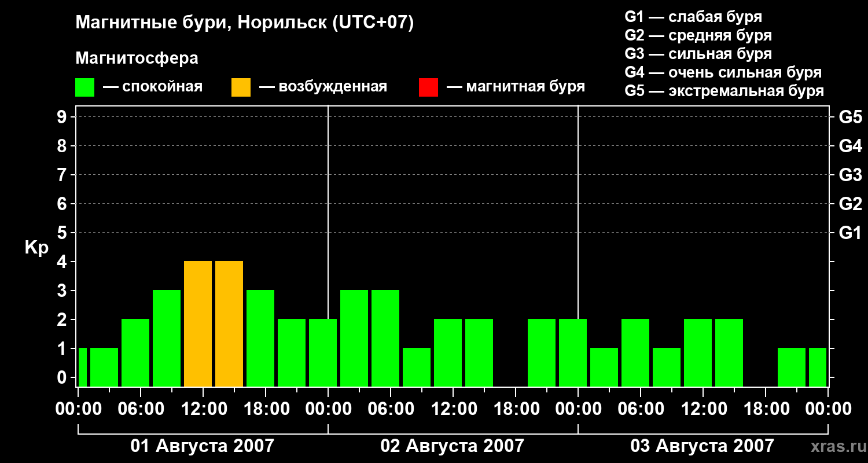Click the 00:00 label starting 01 Августа
The image size is (868, 463).
pos(78,409)
